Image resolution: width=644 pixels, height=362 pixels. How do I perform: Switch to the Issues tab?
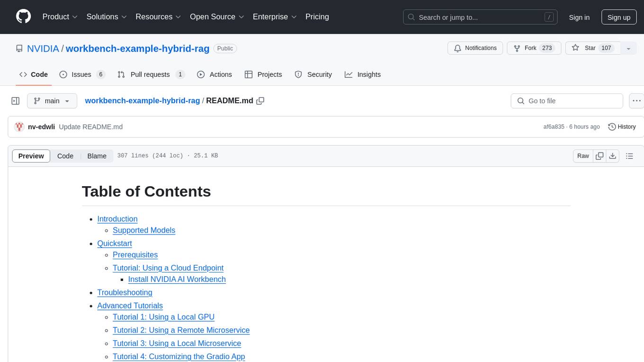coord(82,74)
